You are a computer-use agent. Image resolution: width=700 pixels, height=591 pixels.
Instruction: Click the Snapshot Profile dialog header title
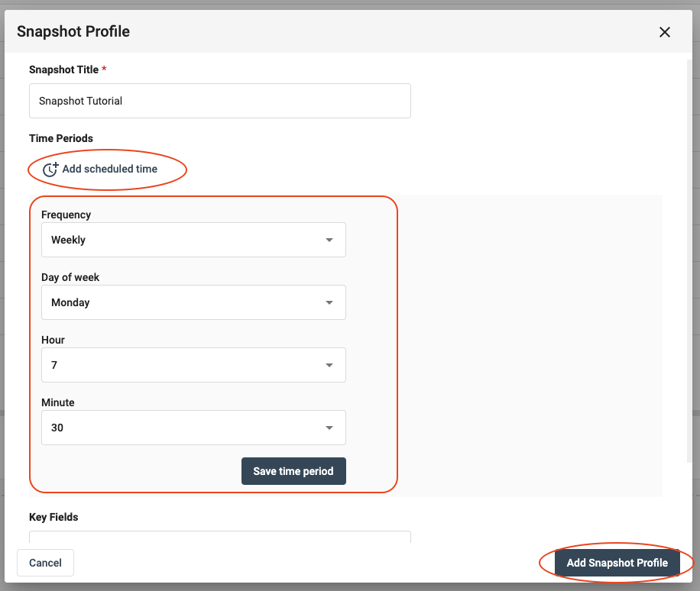[73, 31]
